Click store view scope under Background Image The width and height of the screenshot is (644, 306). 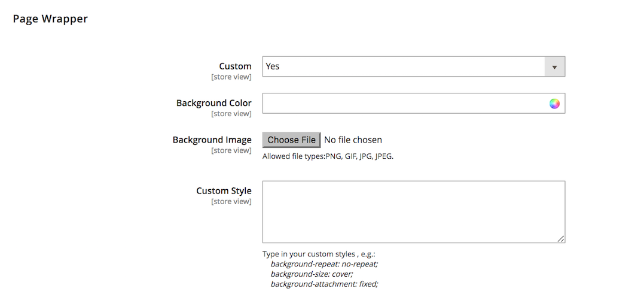(x=231, y=150)
